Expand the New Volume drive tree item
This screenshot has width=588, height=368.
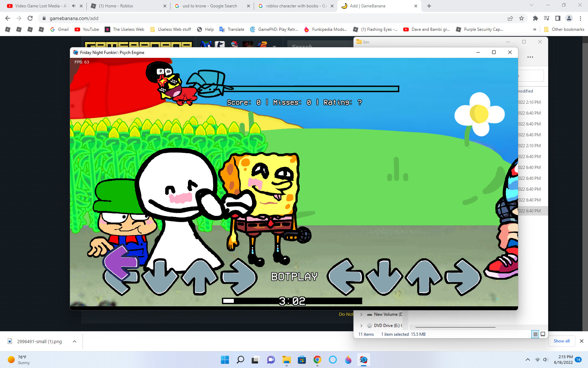[362, 314]
